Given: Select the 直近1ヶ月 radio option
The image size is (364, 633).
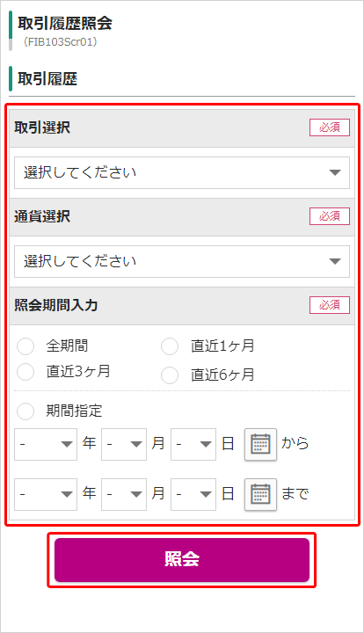Looking at the screenshot, I should pyautogui.click(x=170, y=346).
